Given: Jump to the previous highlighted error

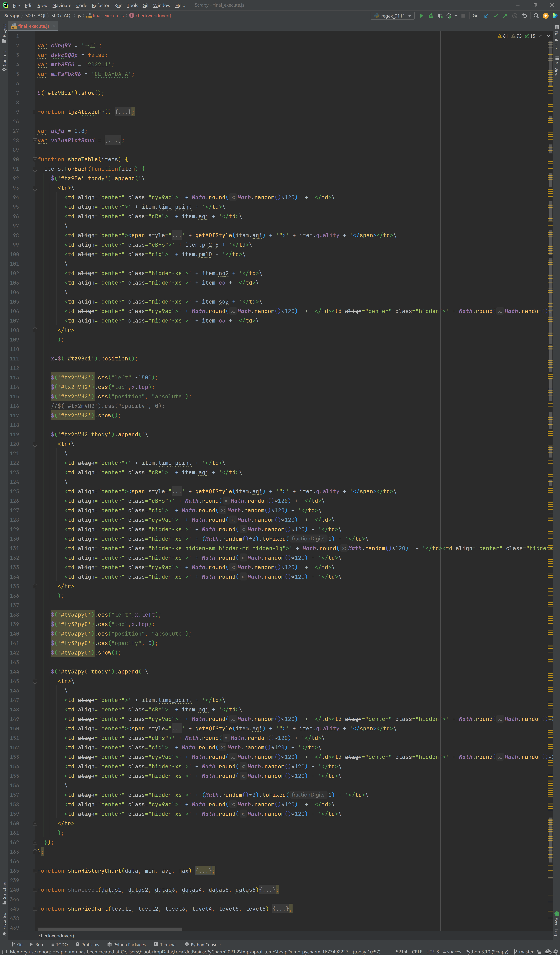Looking at the screenshot, I should tap(541, 36).
